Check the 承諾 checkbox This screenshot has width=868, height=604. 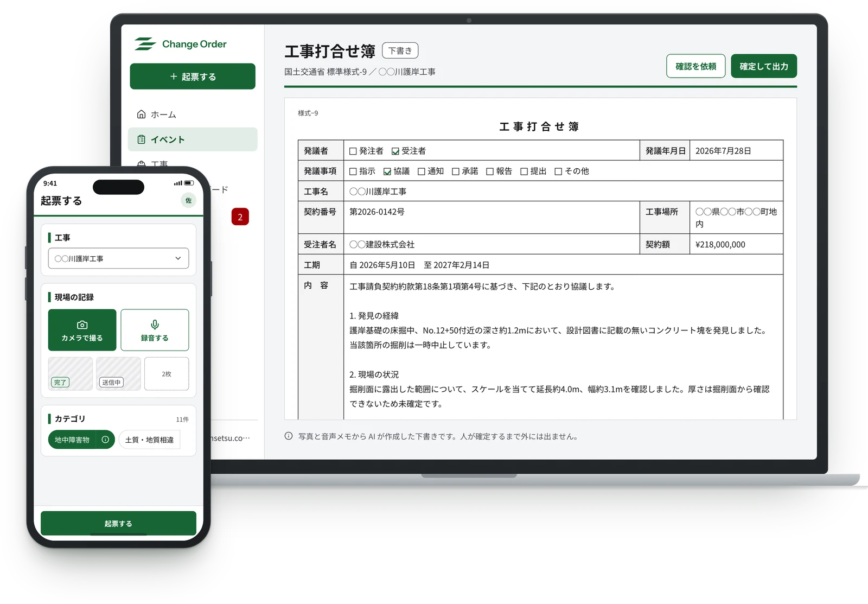pyautogui.click(x=456, y=171)
